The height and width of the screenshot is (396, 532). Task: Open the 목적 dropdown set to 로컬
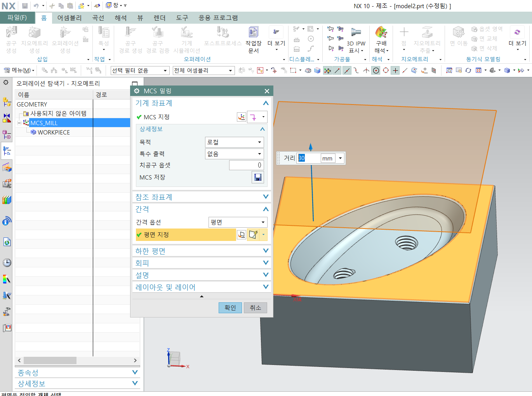point(234,142)
